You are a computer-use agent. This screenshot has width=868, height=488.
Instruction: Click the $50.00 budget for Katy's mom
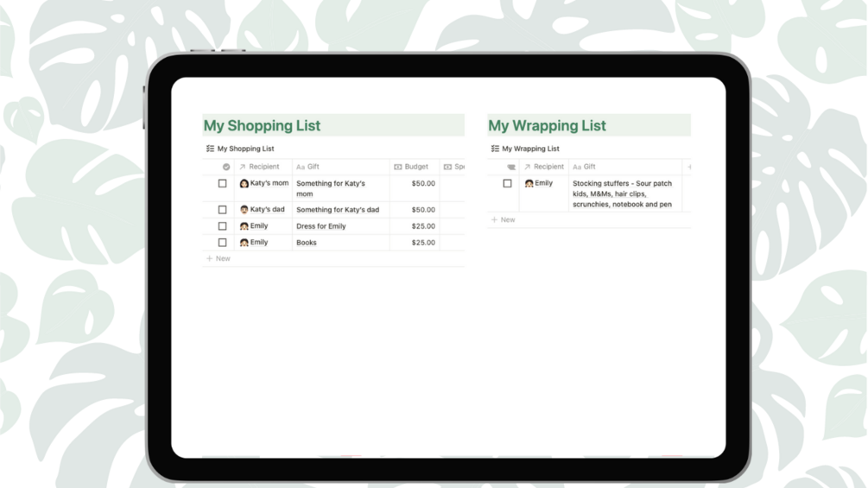[x=423, y=183]
